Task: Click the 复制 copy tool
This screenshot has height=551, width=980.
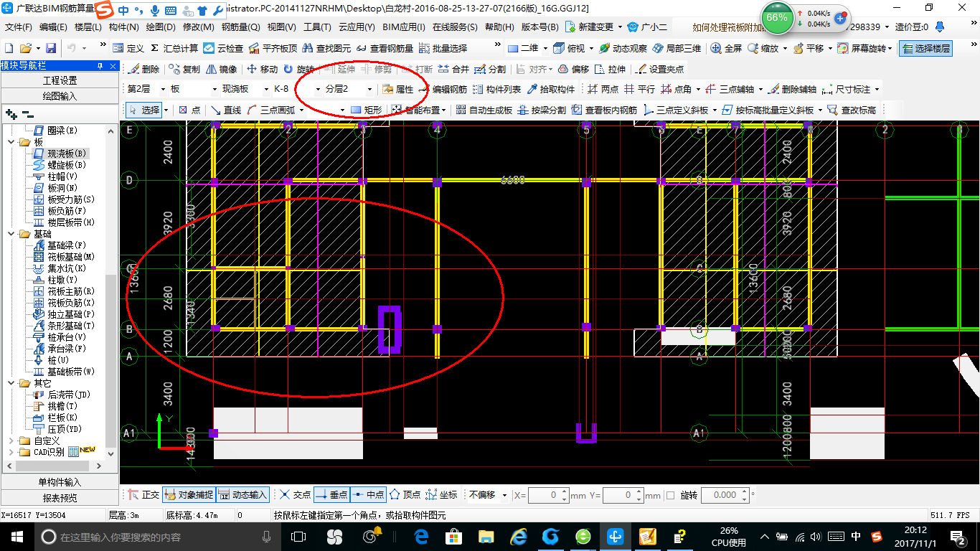Action: (184, 70)
